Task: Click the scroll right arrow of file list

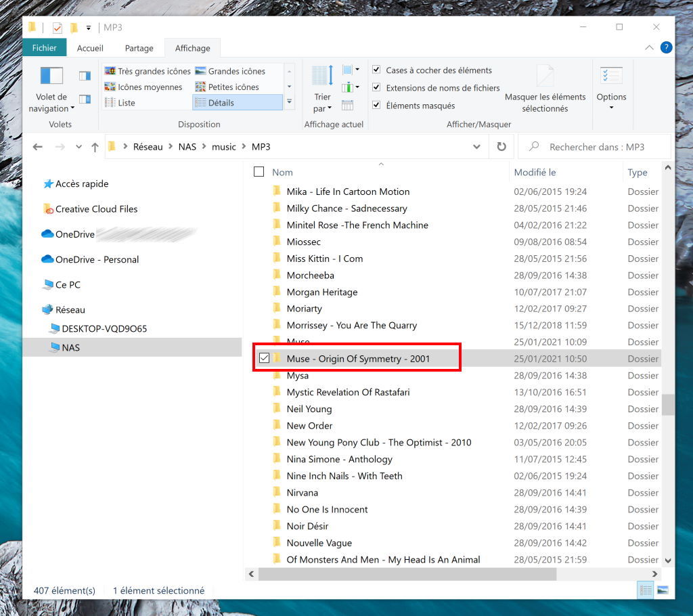Action: coord(655,574)
